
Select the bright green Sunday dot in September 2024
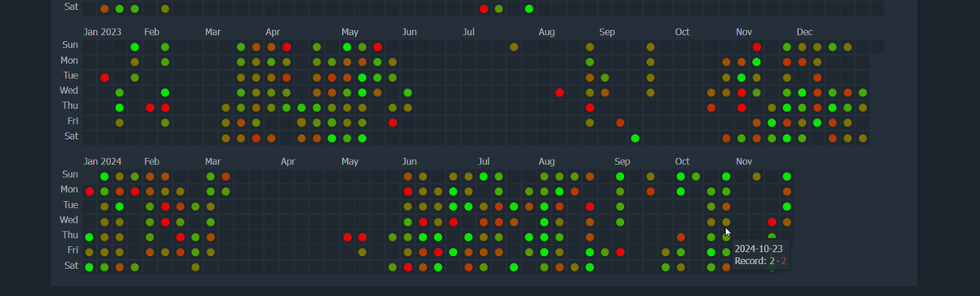(620, 176)
